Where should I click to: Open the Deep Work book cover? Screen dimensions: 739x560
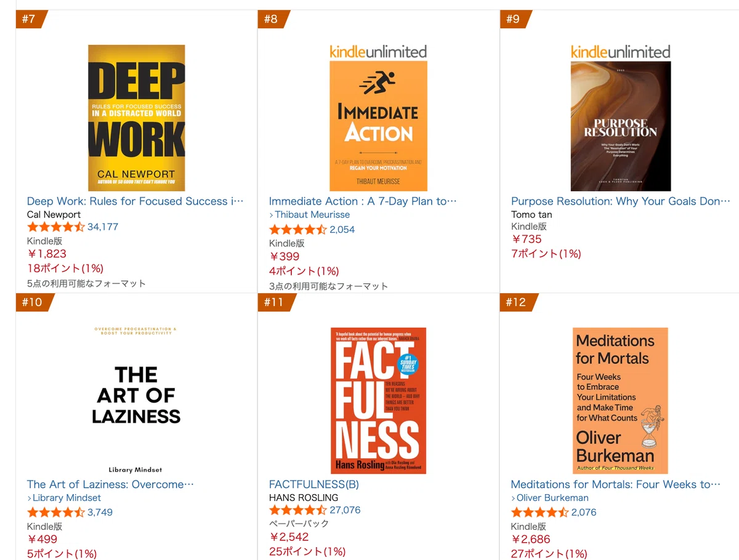[x=136, y=118]
